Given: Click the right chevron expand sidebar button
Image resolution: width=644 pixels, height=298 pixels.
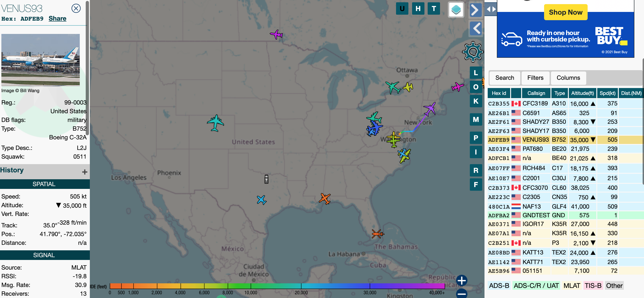Looking at the screenshot, I should click(476, 10).
